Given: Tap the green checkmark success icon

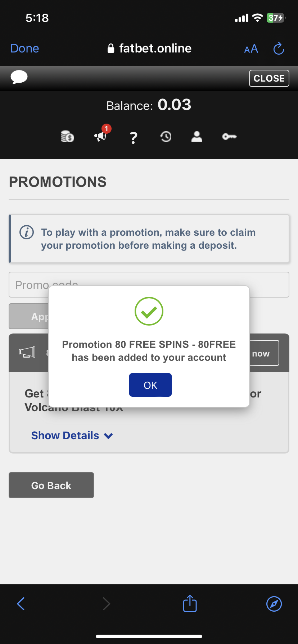Looking at the screenshot, I should 149,312.
